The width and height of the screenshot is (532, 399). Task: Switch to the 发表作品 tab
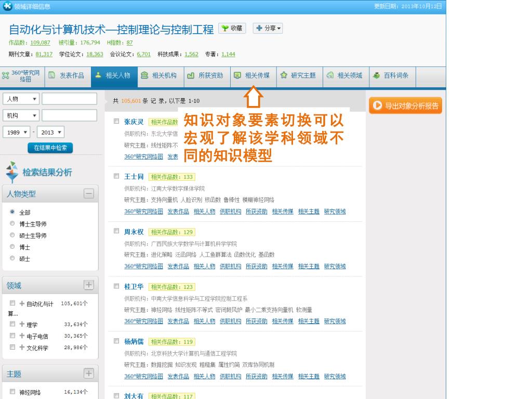coord(68,77)
